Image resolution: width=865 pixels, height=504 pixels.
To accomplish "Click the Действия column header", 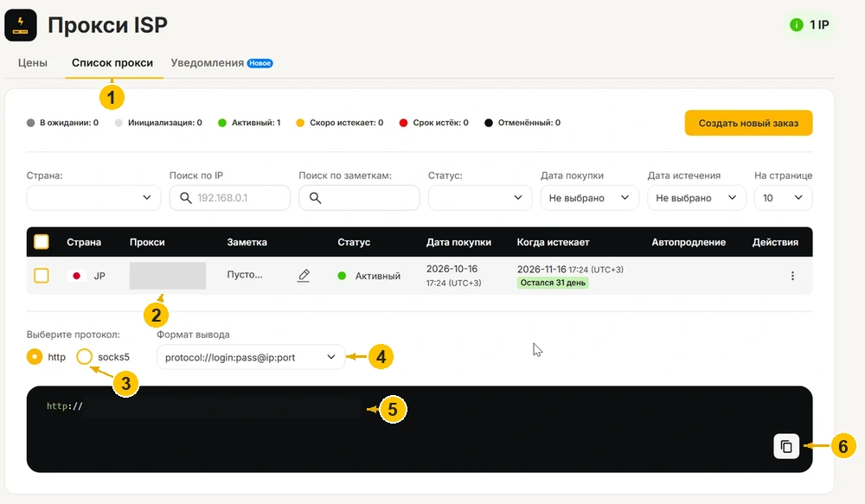I will pyautogui.click(x=776, y=242).
